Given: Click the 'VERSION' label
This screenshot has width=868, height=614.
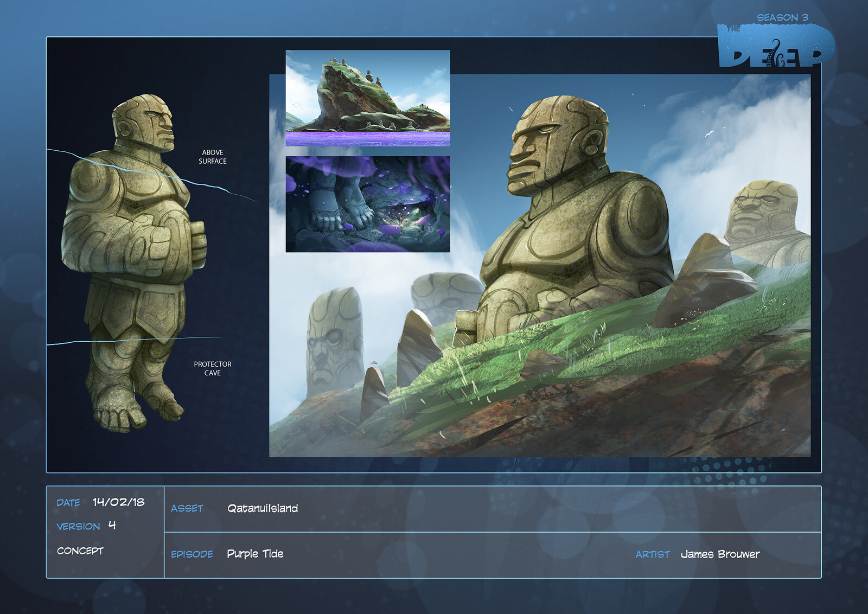Looking at the screenshot, I should [x=78, y=527].
